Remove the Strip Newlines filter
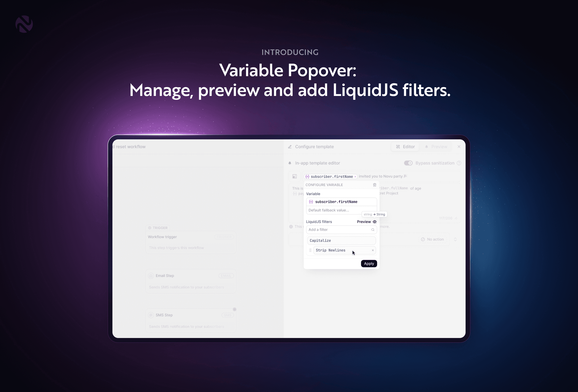This screenshot has height=392, width=578. [373, 250]
